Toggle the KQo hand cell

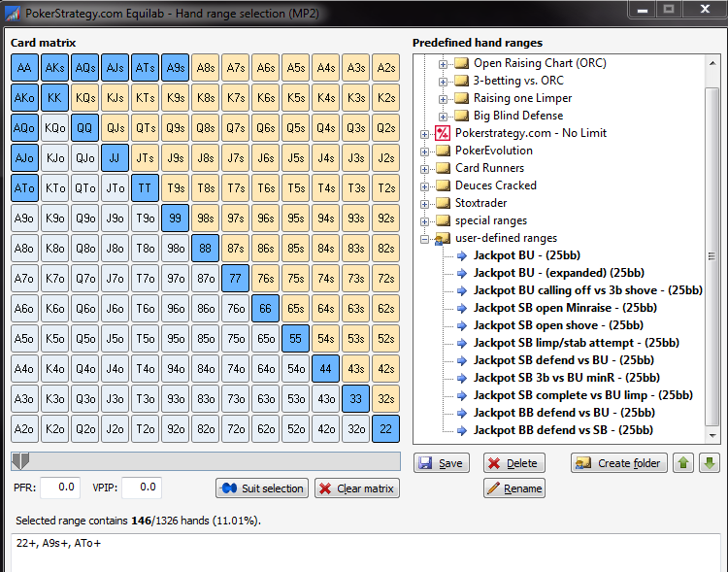coord(54,128)
